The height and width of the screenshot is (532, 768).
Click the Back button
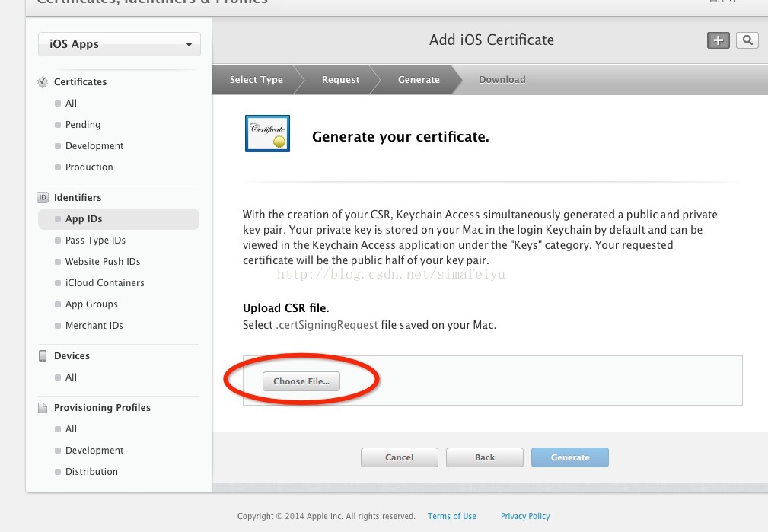pos(484,457)
